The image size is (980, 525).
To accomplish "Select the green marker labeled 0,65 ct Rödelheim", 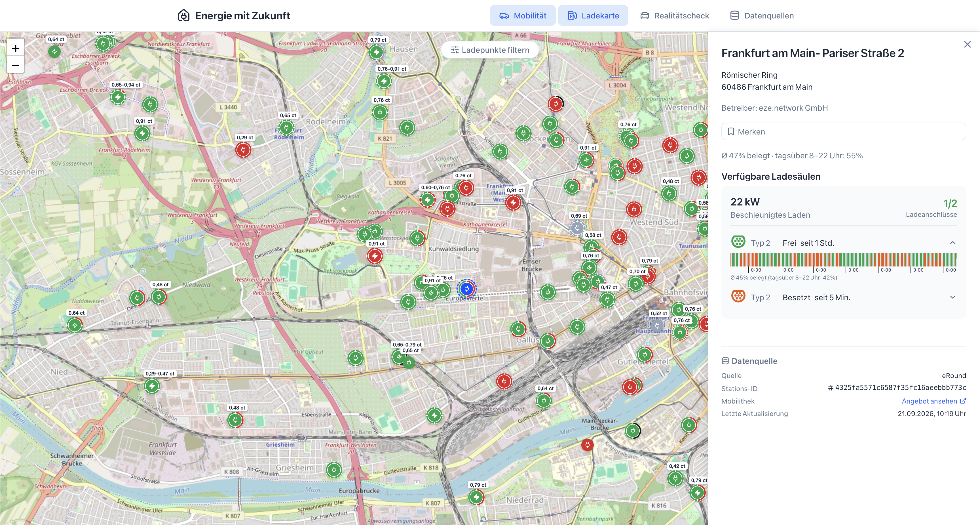I will coord(286,128).
